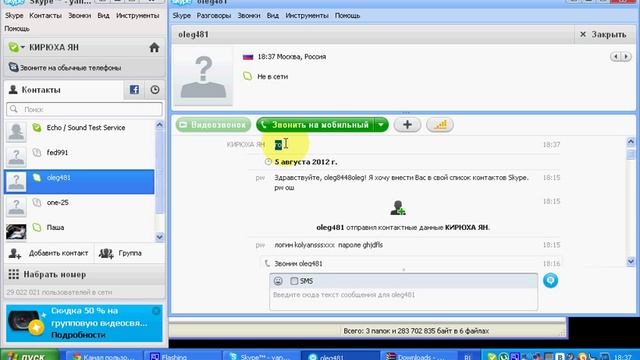Screen dimensions: 640x360
Task: Check call quality signal bars icon
Action: (440, 125)
